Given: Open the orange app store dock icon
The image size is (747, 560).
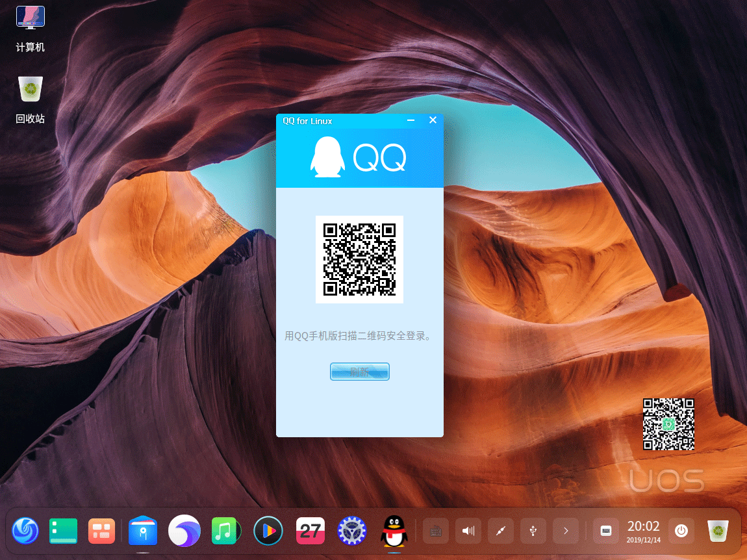Looking at the screenshot, I should coord(101,531).
